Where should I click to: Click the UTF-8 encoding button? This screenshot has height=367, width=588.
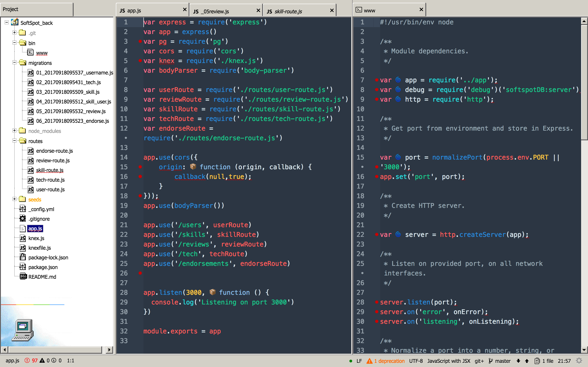416,361
